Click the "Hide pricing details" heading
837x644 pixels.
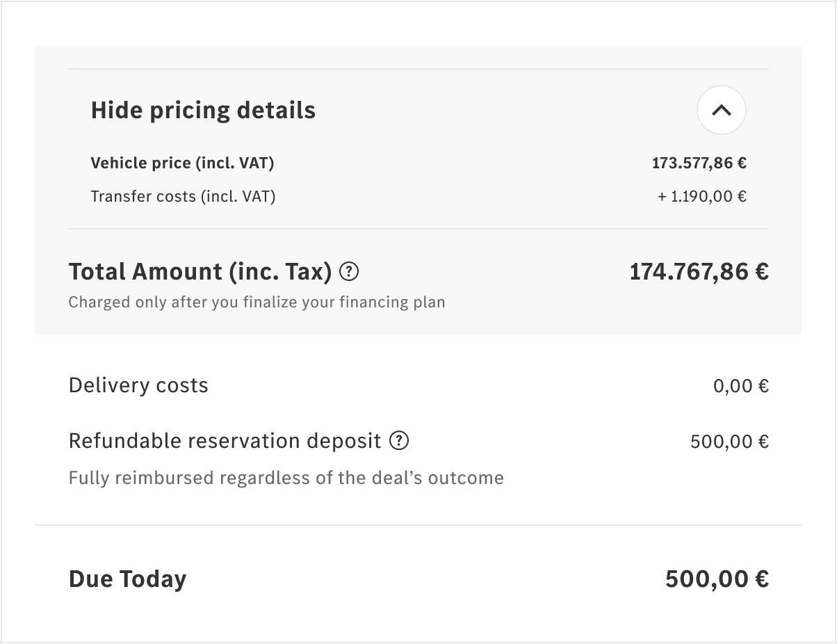[203, 110]
